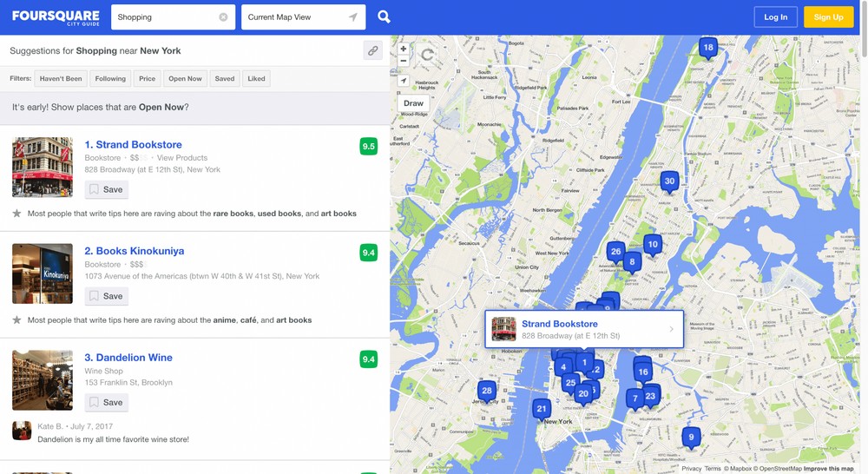Open the Terms link on the map
This screenshot has height=474, width=868.
pyautogui.click(x=713, y=469)
